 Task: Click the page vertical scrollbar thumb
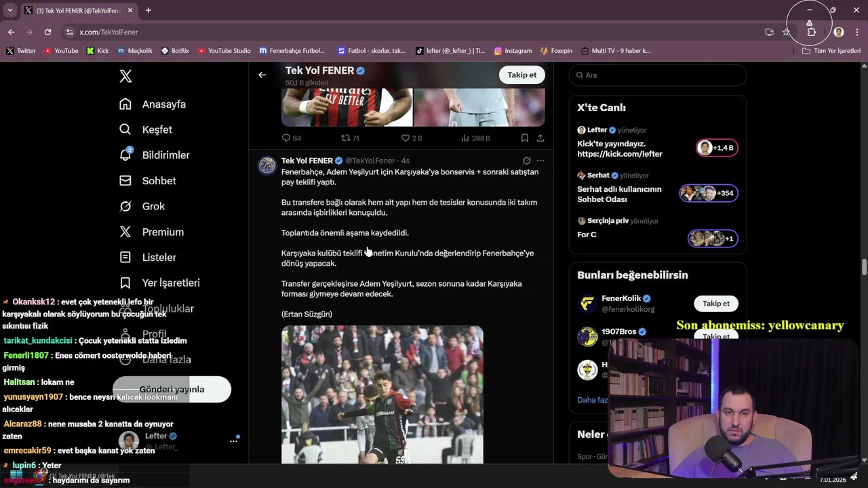pos(864,266)
